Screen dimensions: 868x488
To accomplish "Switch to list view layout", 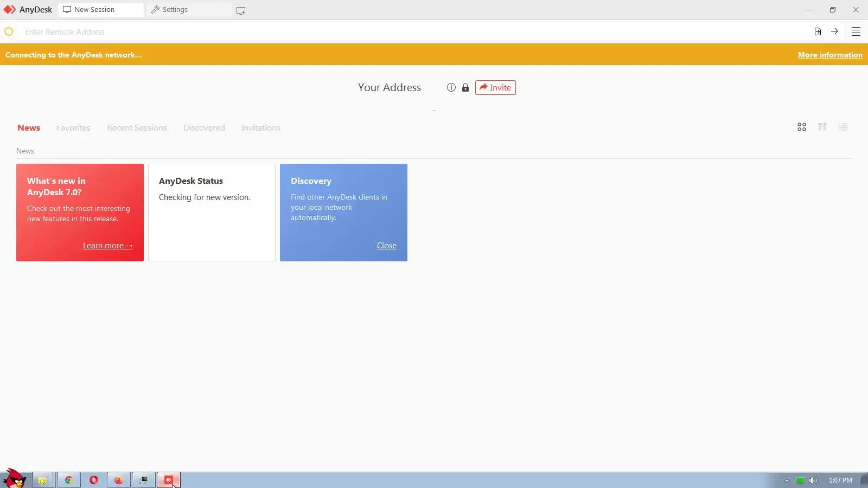I will (x=843, y=127).
